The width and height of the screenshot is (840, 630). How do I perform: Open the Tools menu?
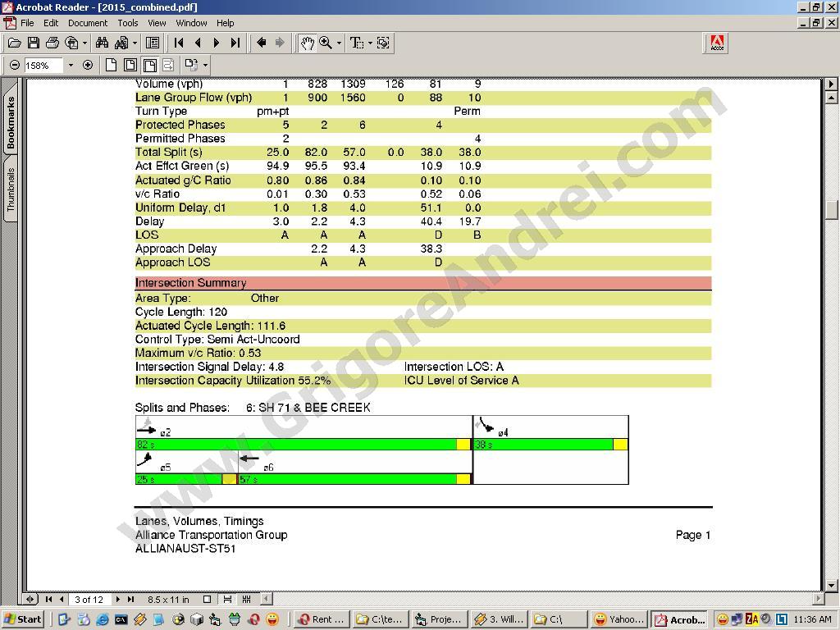(127, 23)
